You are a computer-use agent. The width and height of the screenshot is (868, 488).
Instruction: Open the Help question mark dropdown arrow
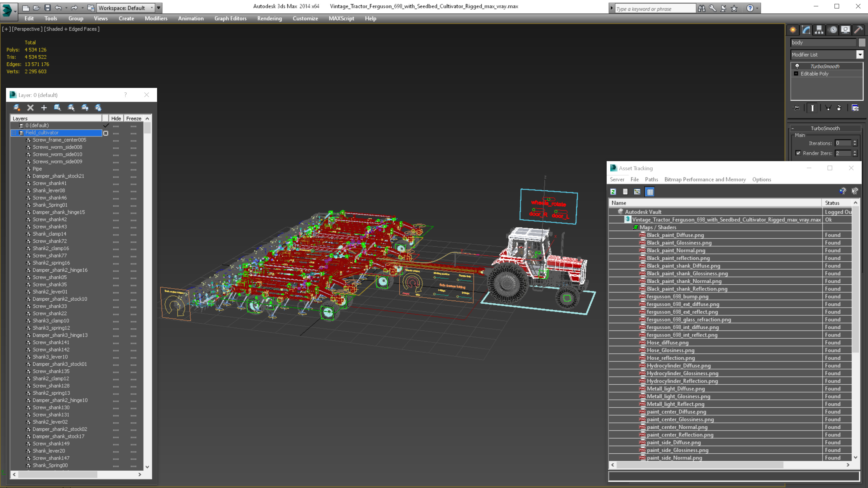coord(757,8)
